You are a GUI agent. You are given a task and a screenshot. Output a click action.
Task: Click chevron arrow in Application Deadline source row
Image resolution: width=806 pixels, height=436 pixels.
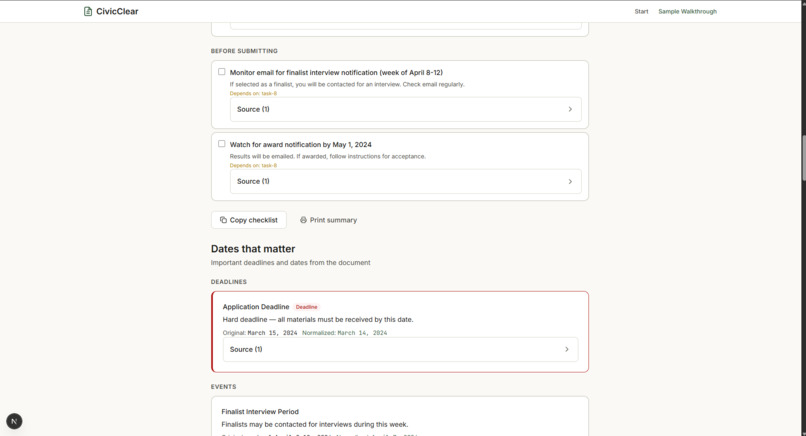566,349
